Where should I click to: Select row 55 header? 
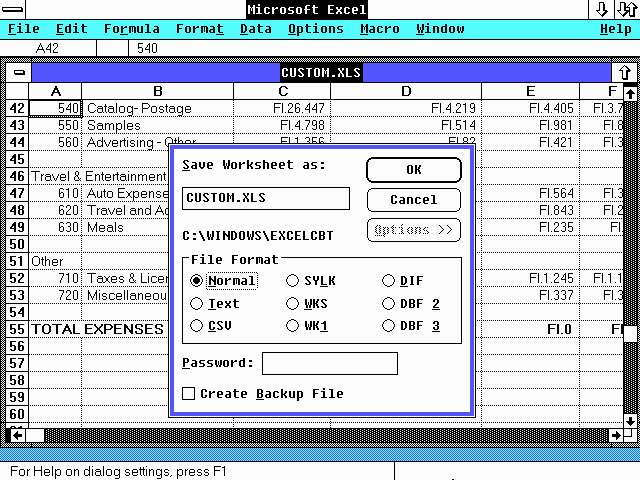coord(17,329)
